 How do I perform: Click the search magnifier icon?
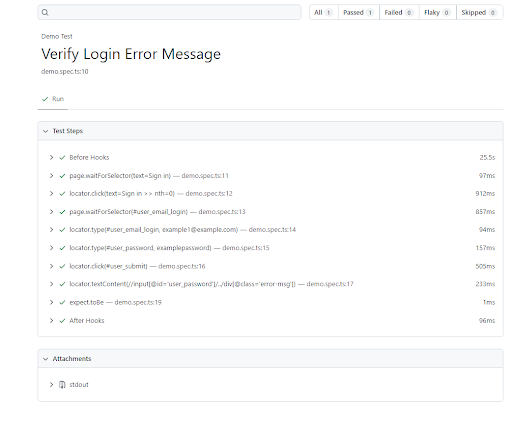45,12
